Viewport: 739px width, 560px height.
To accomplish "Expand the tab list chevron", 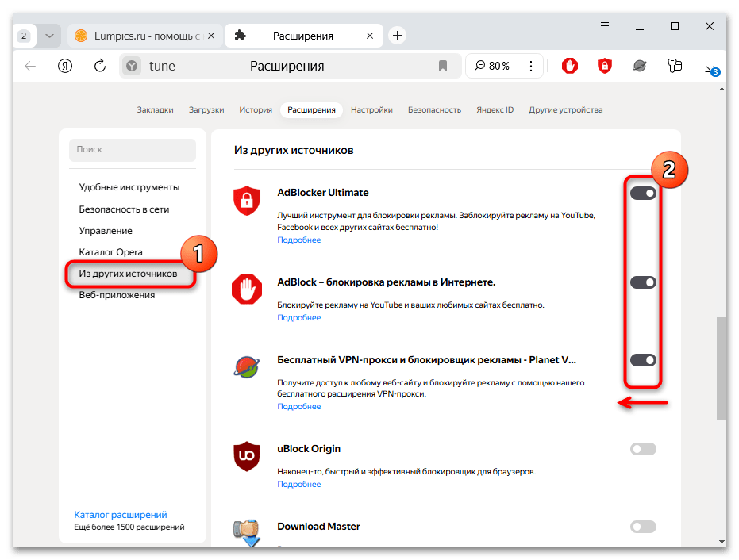I will click(x=49, y=36).
